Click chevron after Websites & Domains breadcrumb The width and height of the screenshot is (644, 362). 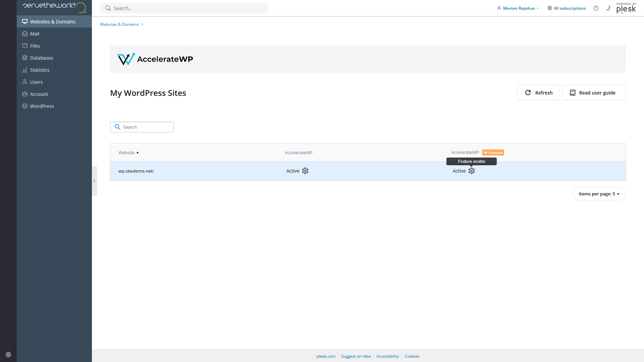[142, 24]
